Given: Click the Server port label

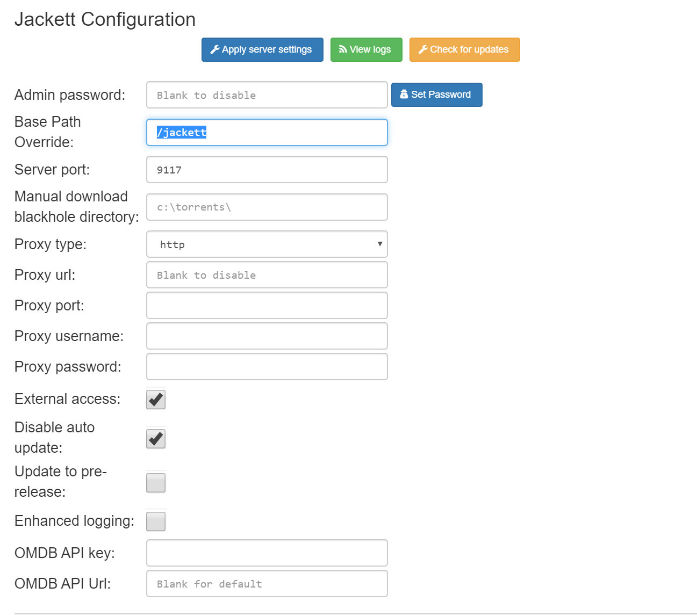Looking at the screenshot, I should coord(52,170).
